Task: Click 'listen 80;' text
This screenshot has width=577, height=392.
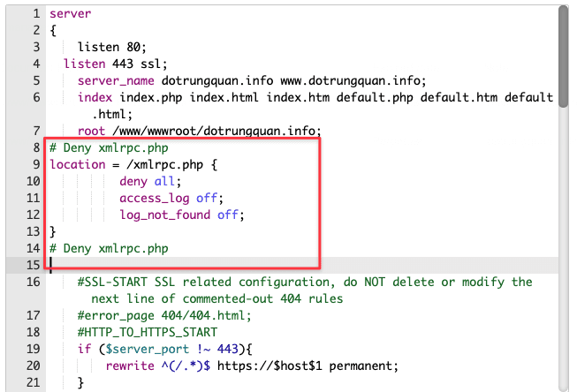Action: (112, 47)
